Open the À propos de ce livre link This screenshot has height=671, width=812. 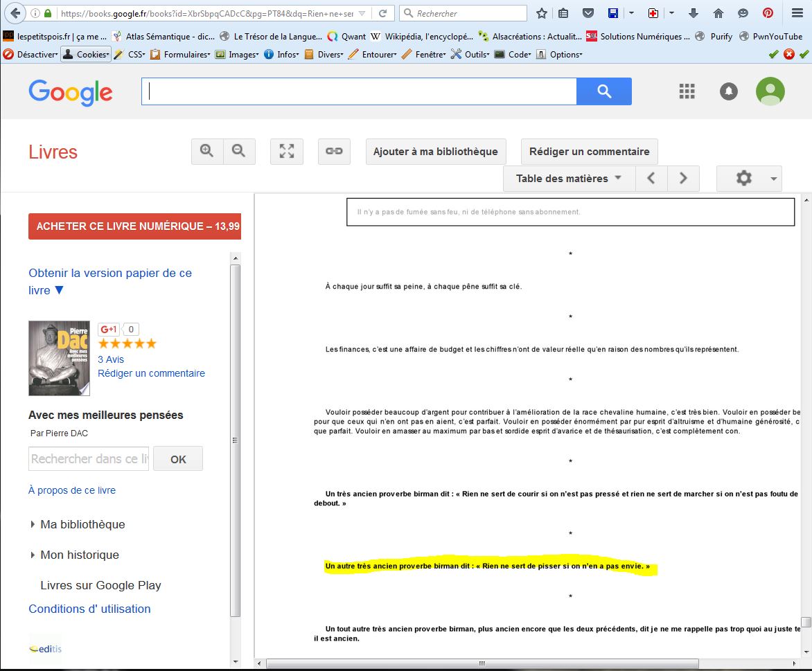pos(72,490)
